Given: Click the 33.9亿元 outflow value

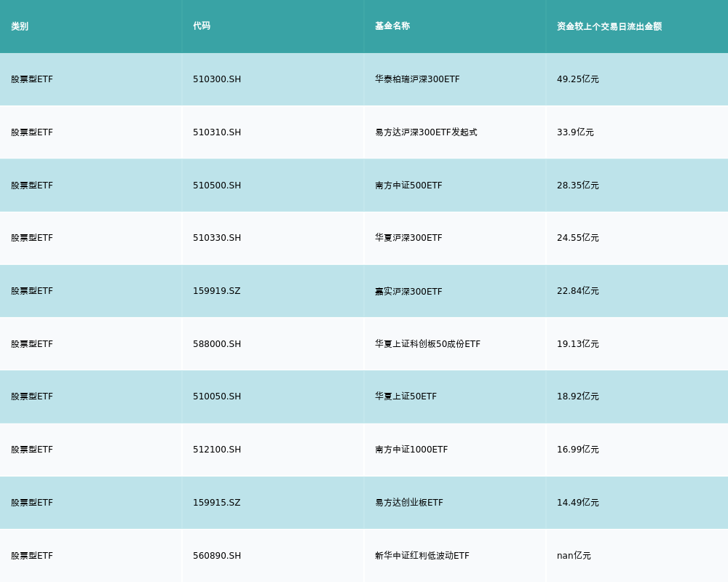Looking at the screenshot, I should (575, 132).
